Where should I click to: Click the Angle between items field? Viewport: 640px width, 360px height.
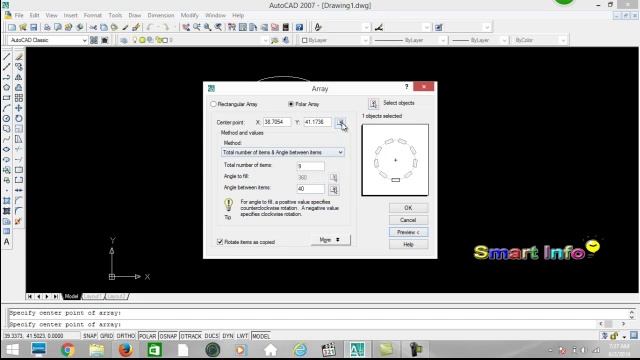(311, 189)
